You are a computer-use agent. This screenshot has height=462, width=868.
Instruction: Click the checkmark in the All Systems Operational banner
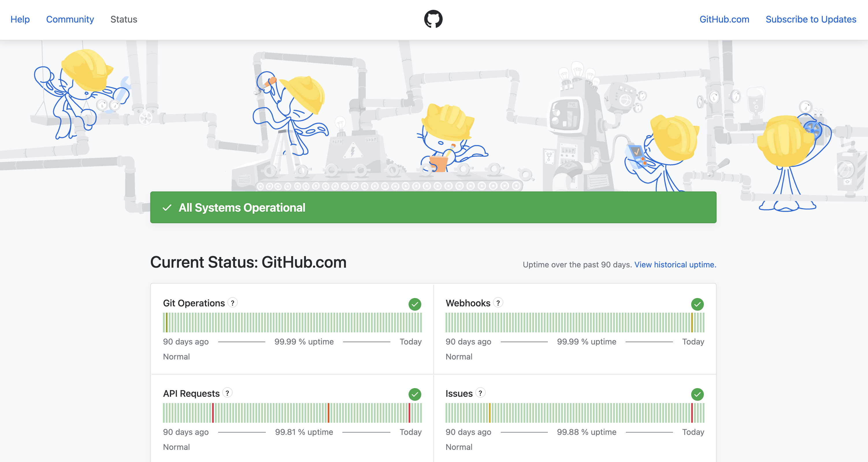[x=167, y=208]
